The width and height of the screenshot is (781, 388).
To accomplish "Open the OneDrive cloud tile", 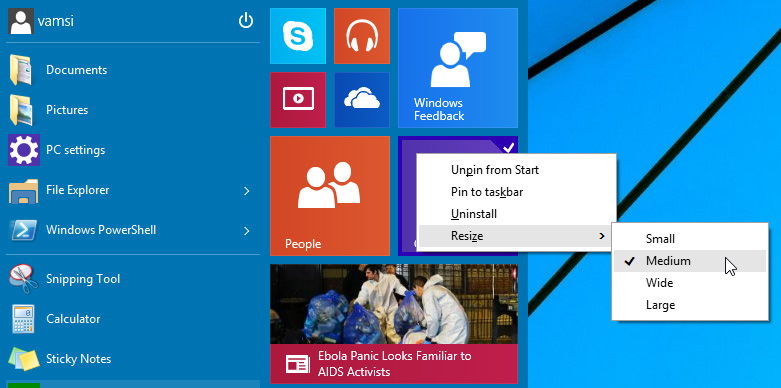I will (x=362, y=100).
